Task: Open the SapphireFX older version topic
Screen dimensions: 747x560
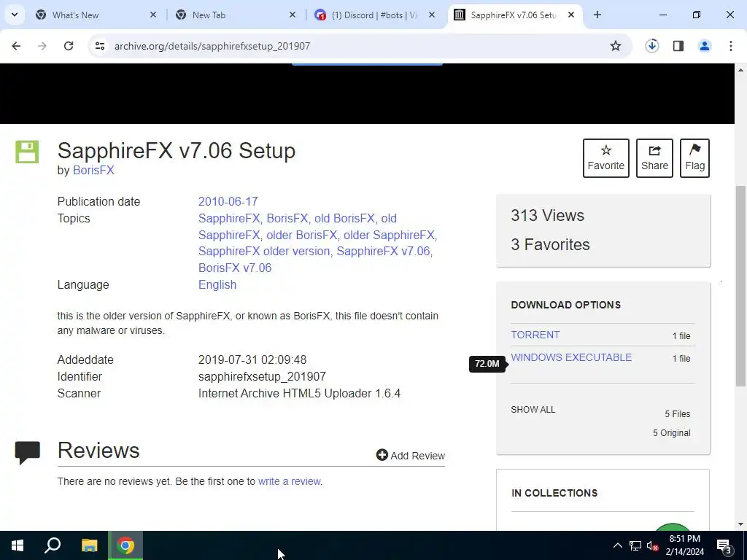Action: click(x=264, y=251)
